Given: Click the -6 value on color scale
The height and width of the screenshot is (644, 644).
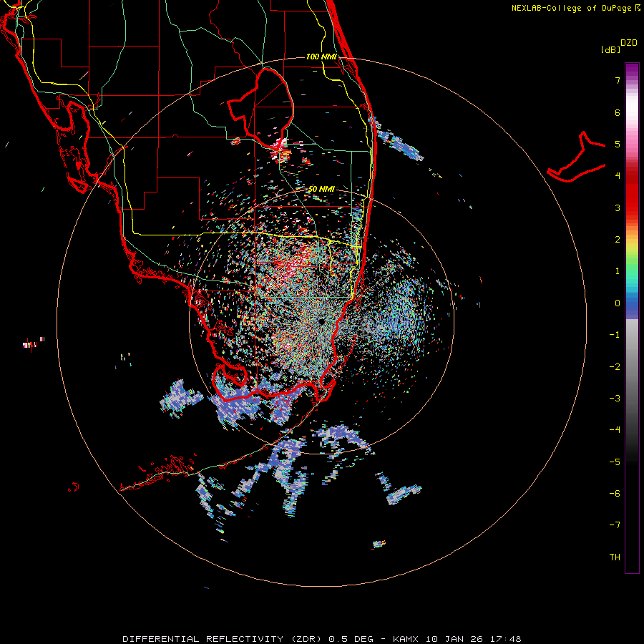Looking at the screenshot, I should tap(615, 494).
